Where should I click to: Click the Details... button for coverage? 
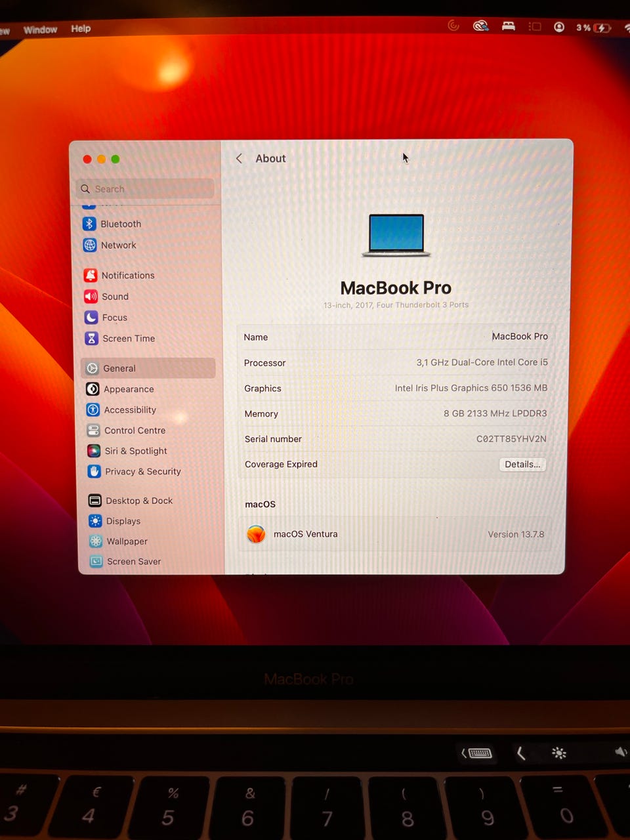point(522,464)
